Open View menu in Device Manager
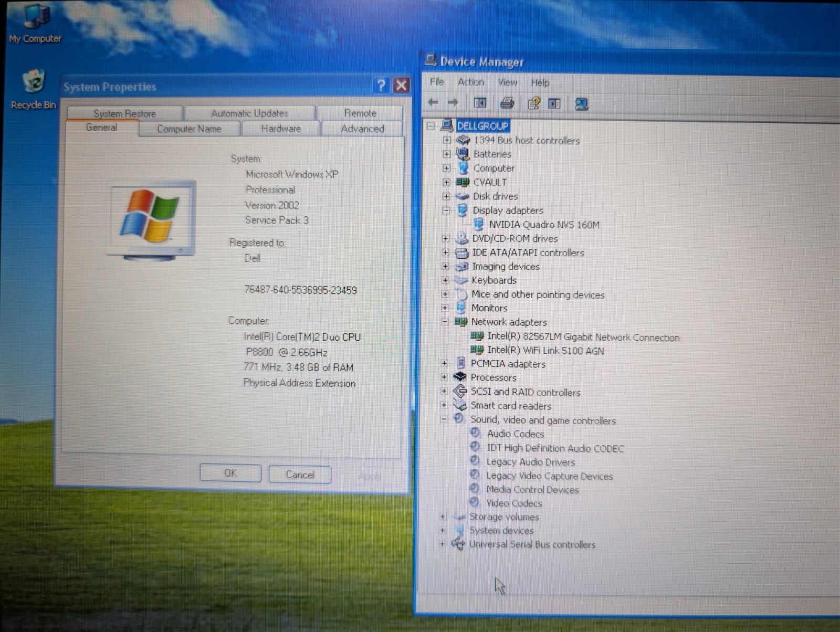Viewport: 840px width, 632px height. pyautogui.click(x=507, y=82)
